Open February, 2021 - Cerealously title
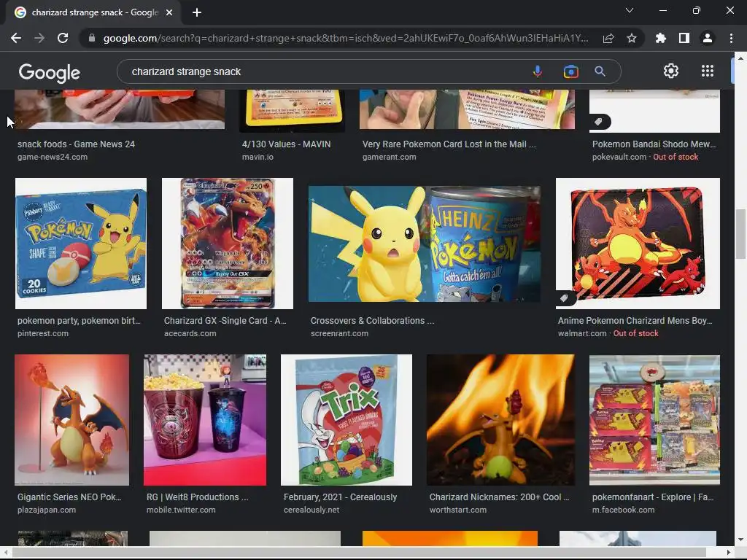 tap(340, 497)
